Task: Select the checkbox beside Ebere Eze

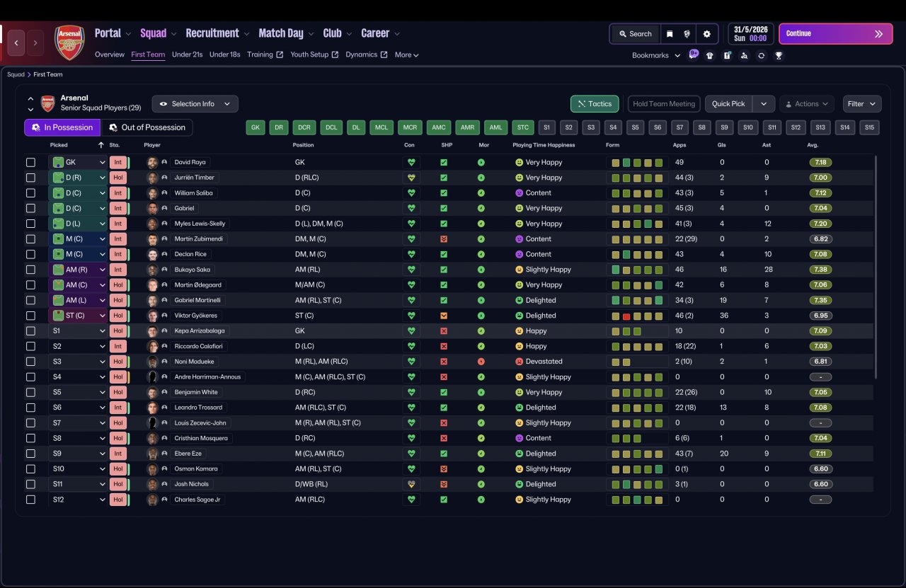Action: pos(30,454)
